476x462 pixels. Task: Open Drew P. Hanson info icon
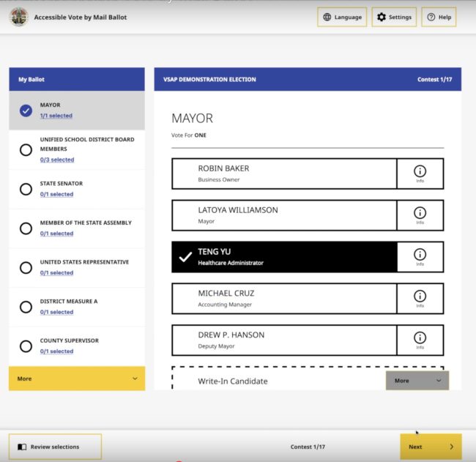[x=420, y=340]
